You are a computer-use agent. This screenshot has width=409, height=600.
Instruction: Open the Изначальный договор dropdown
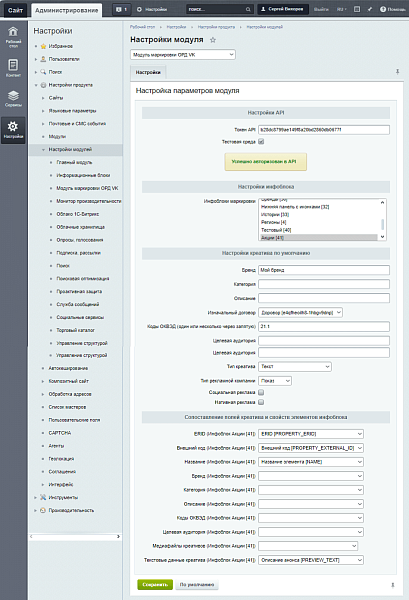pos(300,313)
